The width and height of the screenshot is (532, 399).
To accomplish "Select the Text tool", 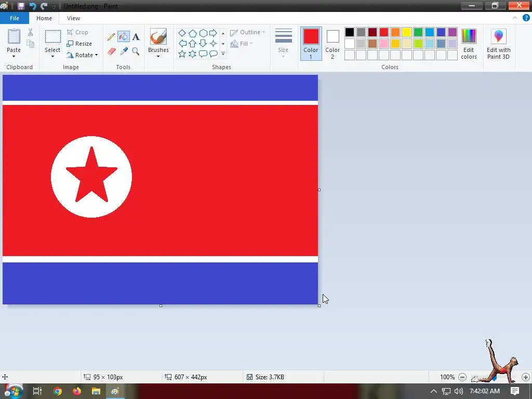I will pyautogui.click(x=136, y=37).
